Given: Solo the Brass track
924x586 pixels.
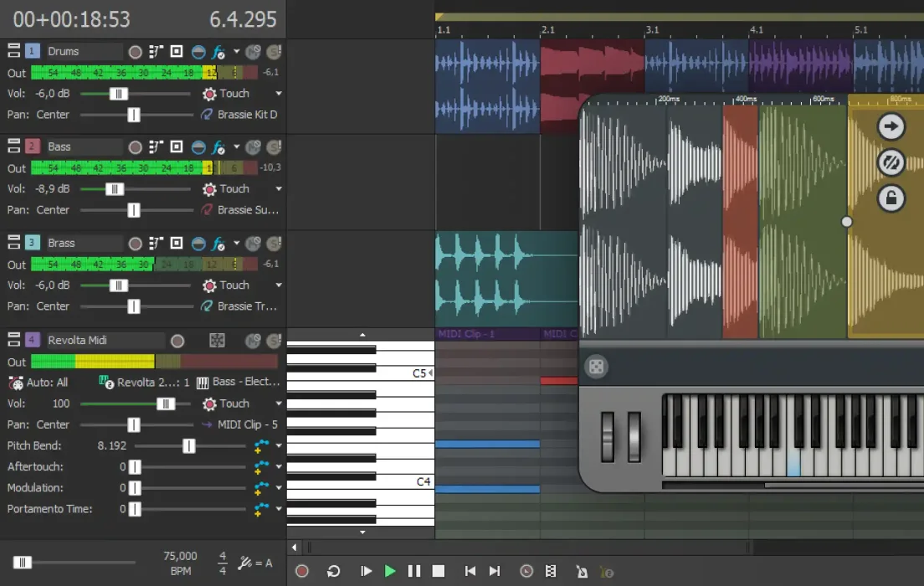Looking at the screenshot, I should point(274,243).
